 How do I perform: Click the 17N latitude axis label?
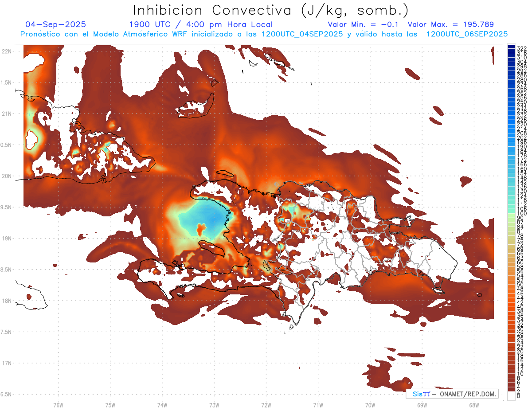click(x=6, y=363)
